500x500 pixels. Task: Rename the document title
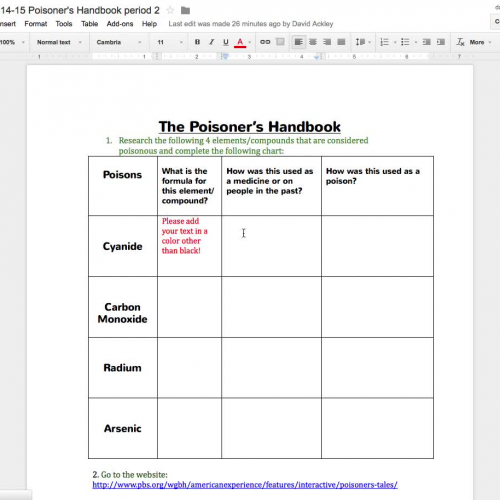tap(80, 10)
